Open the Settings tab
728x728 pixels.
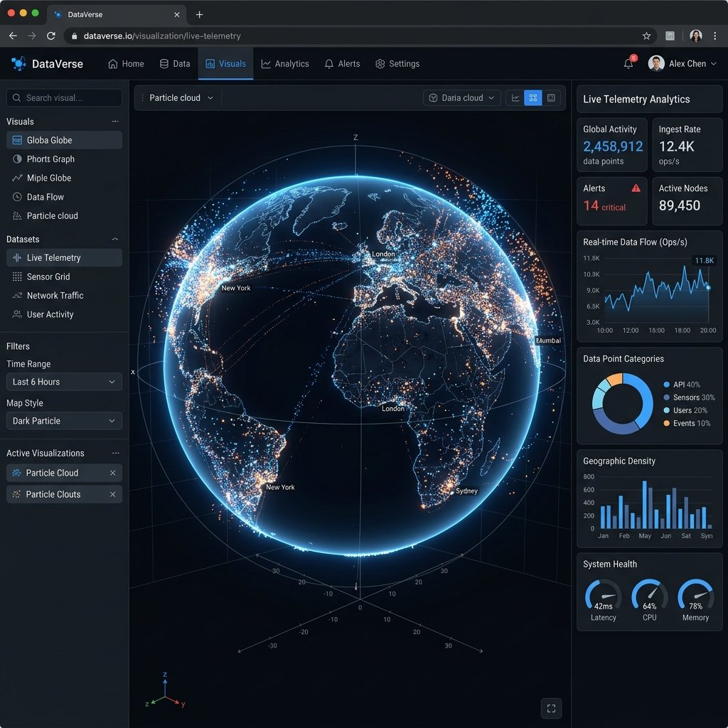(x=397, y=63)
